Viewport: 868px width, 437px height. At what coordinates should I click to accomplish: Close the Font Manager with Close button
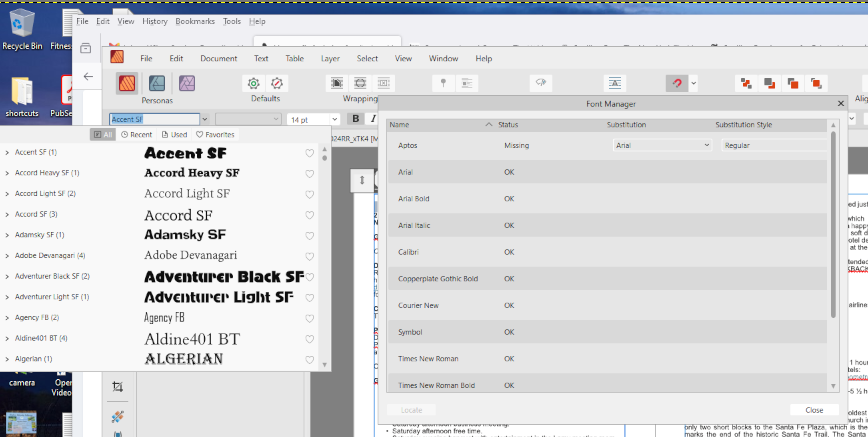(x=814, y=410)
